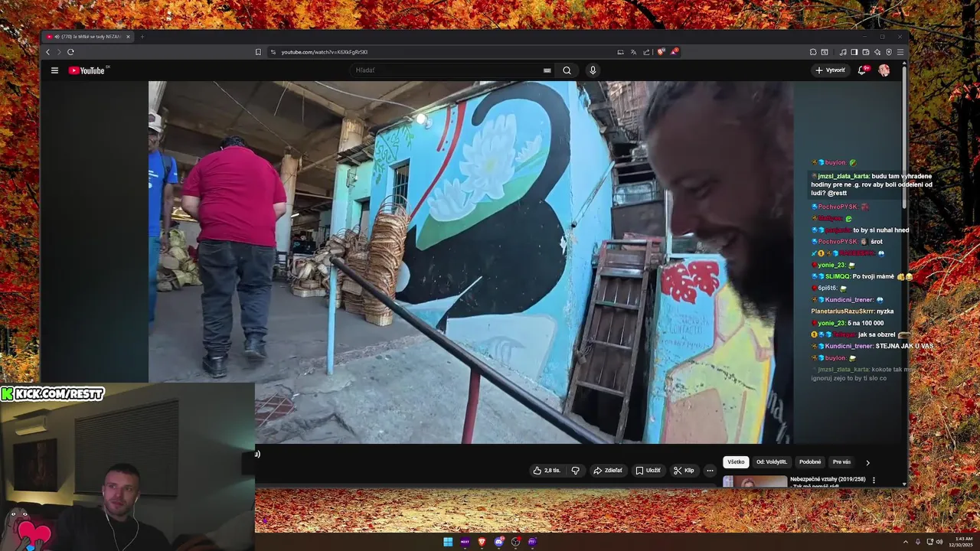Open Brave browser from taskbar
This screenshot has width=980, height=551.
[482, 542]
